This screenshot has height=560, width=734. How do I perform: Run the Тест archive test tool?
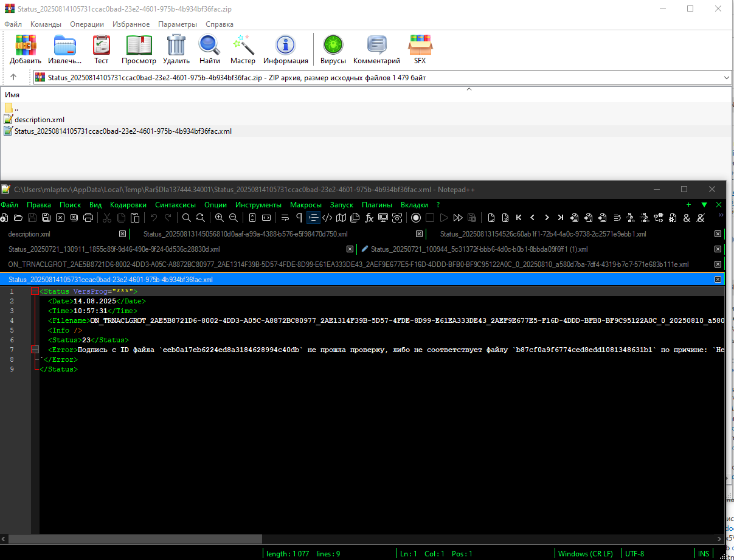(x=101, y=46)
